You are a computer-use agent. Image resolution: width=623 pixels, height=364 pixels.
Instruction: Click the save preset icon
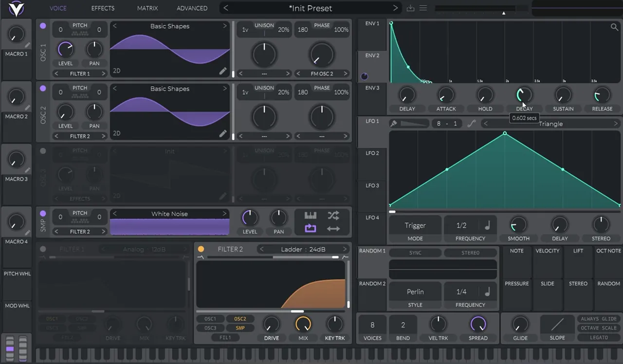411,8
